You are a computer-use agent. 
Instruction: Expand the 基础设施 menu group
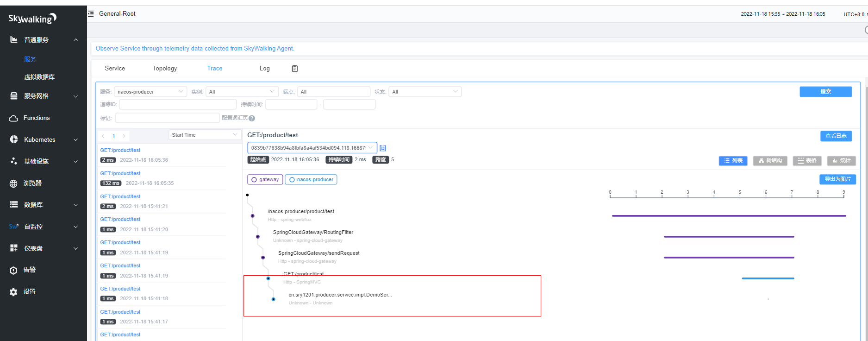click(76, 161)
